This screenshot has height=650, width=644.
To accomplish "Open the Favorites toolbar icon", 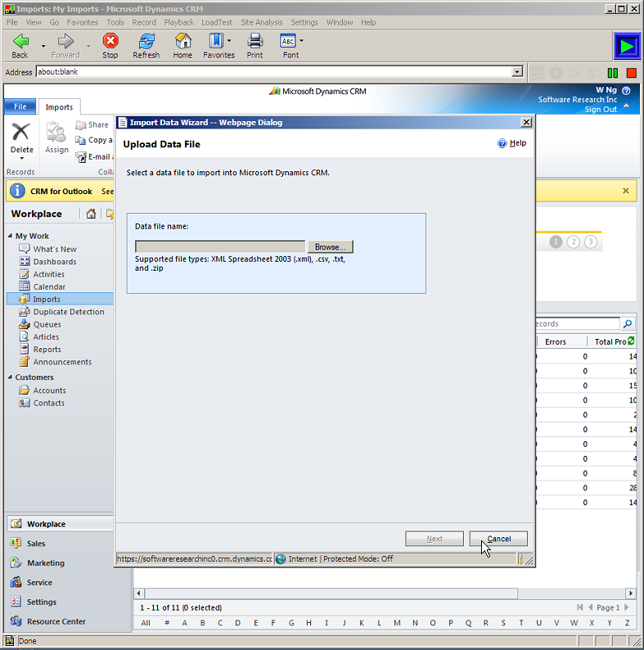I will (x=216, y=41).
